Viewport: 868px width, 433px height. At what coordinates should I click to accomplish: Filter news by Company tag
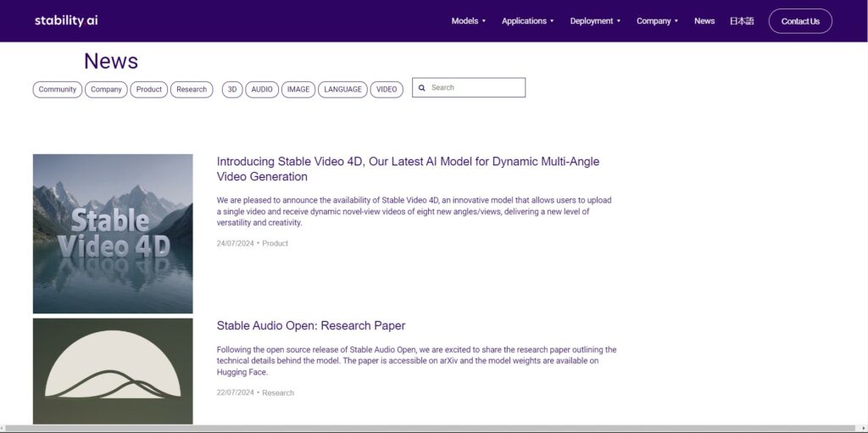point(106,89)
